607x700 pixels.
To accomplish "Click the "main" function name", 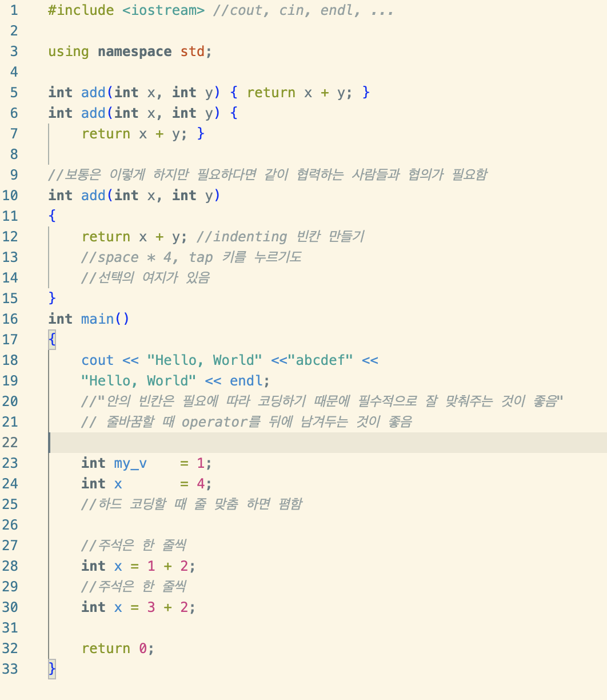I will click(98, 319).
